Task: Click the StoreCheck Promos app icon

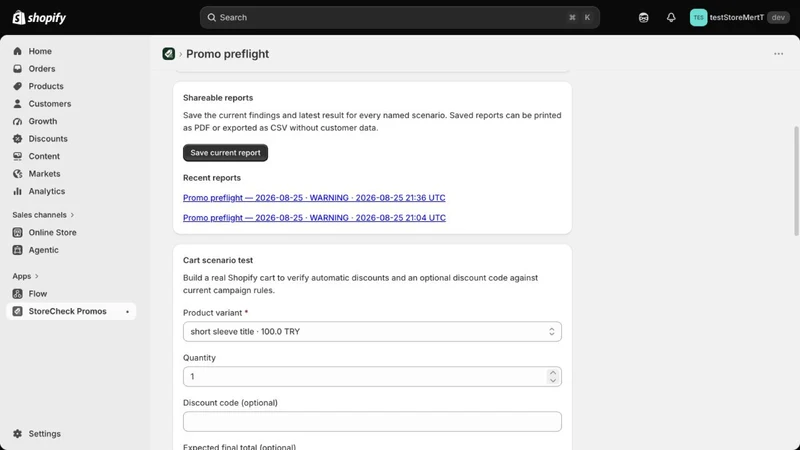Action: [x=17, y=311]
